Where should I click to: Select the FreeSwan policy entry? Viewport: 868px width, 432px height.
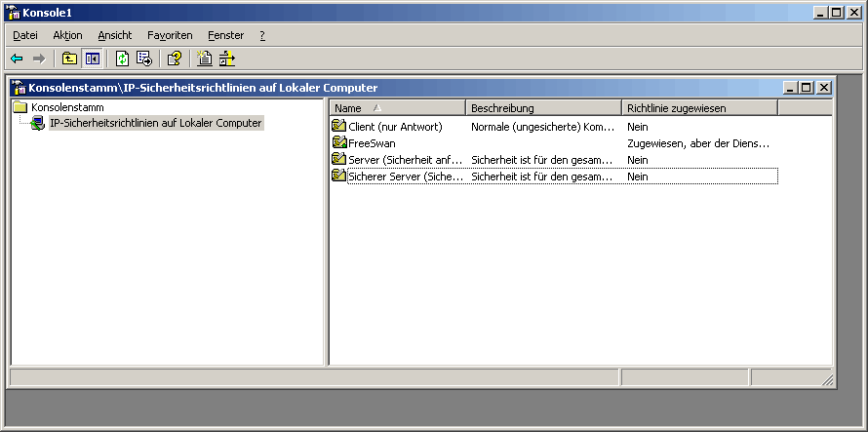click(372, 143)
